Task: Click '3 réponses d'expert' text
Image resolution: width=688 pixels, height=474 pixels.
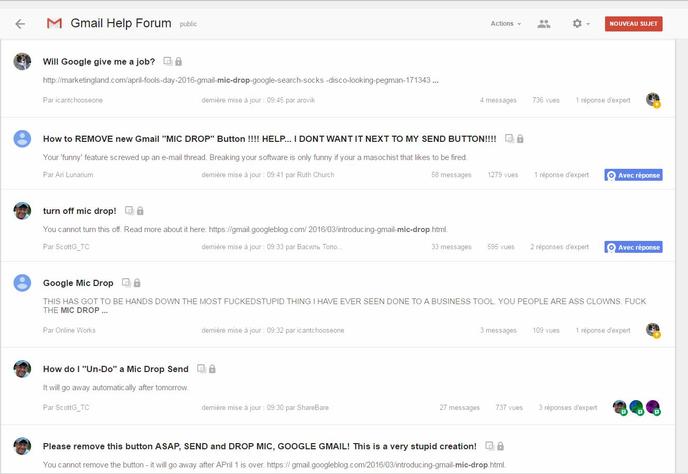Action: (x=568, y=407)
